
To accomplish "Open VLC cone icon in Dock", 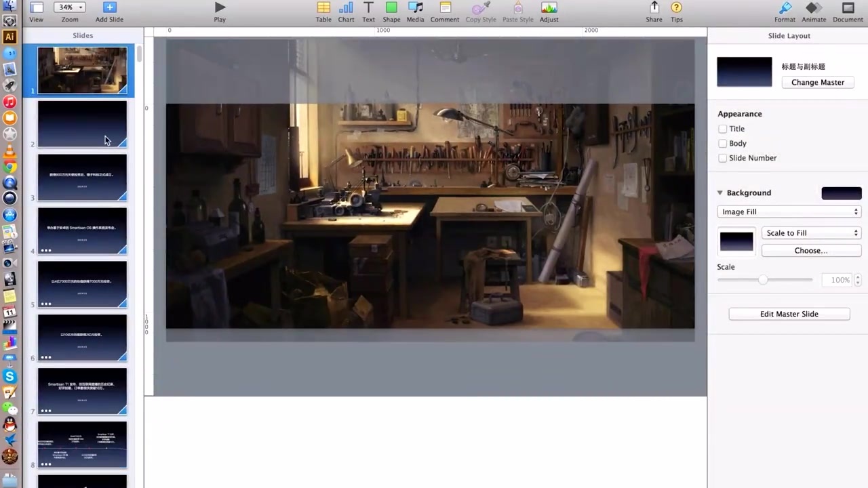I will coord(9,151).
